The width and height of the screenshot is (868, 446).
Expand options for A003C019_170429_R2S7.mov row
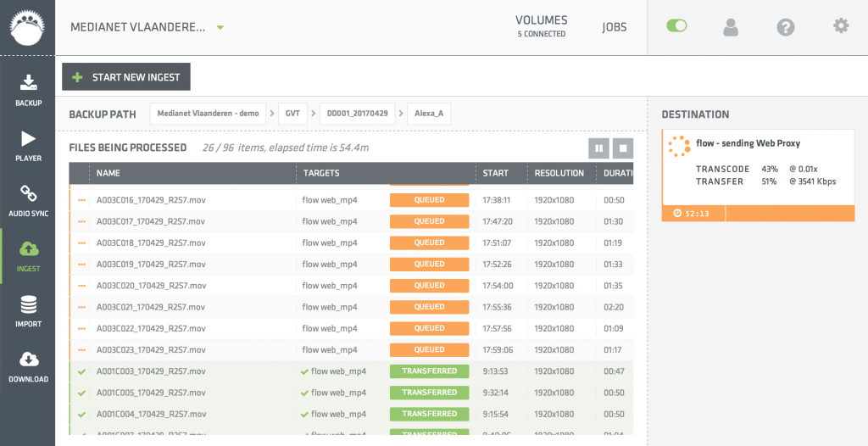(82, 265)
